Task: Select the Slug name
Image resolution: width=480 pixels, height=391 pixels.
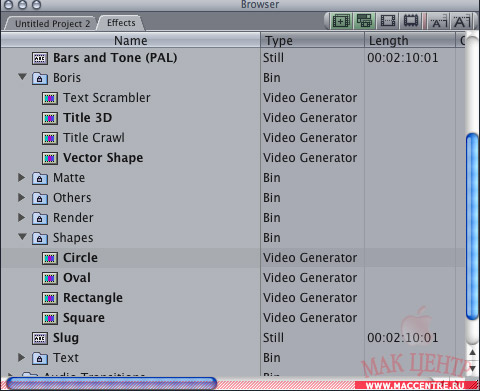Action: coord(66,338)
